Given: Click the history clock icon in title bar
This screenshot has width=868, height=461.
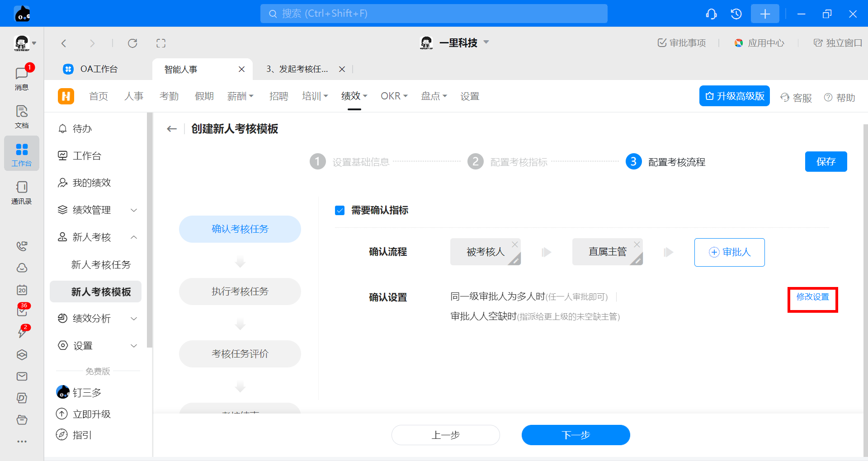Looking at the screenshot, I should point(736,14).
